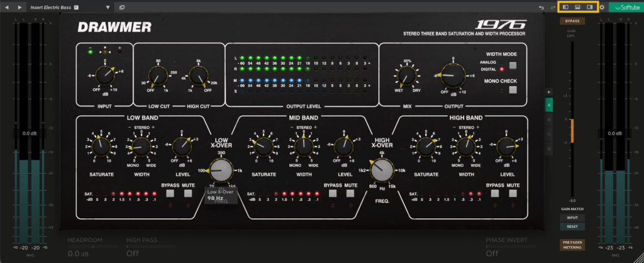The width and height of the screenshot is (644, 263).
Task: Select preset slot A
Action: [x=549, y=105]
